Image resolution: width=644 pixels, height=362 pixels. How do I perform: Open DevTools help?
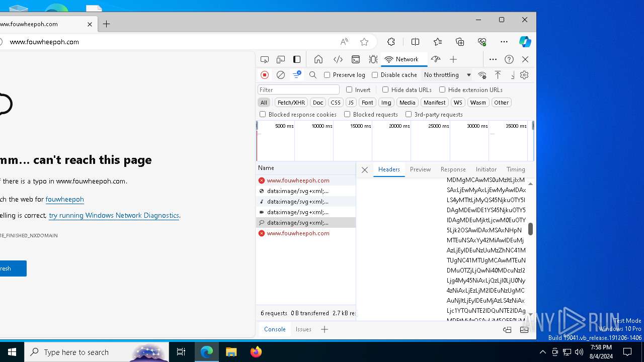(x=509, y=59)
